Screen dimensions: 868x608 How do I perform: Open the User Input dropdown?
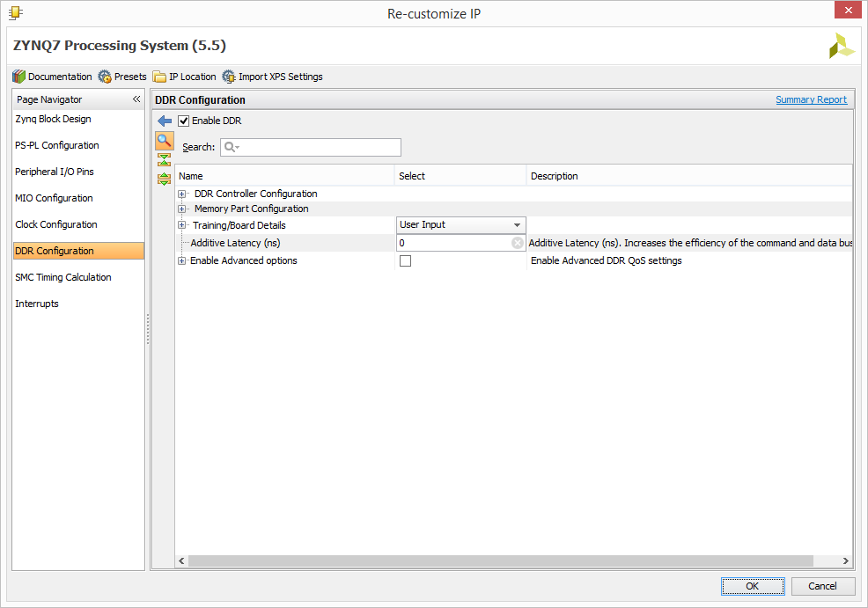pos(460,224)
